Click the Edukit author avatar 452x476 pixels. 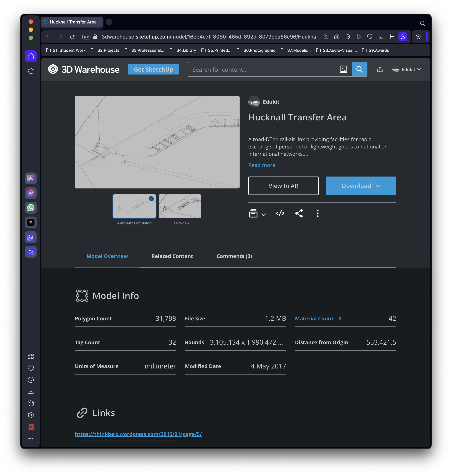(x=254, y=102)
